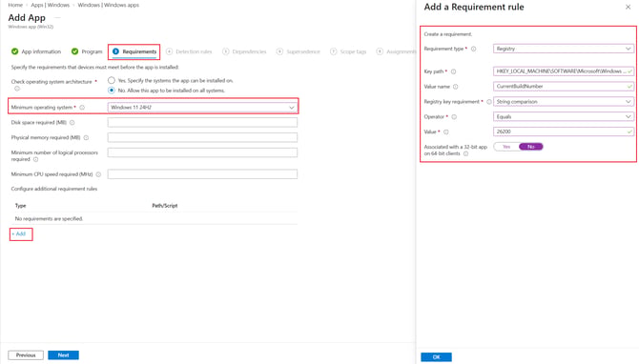This screenshot has width=639, height=364.
Task: Open Registry key requirement dropdown
Action: point(564,101)
